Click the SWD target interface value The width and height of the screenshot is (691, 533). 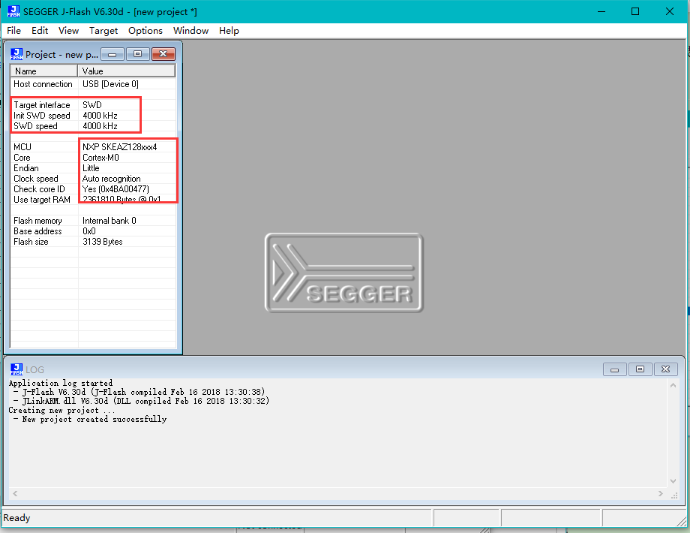coord(92,105)
